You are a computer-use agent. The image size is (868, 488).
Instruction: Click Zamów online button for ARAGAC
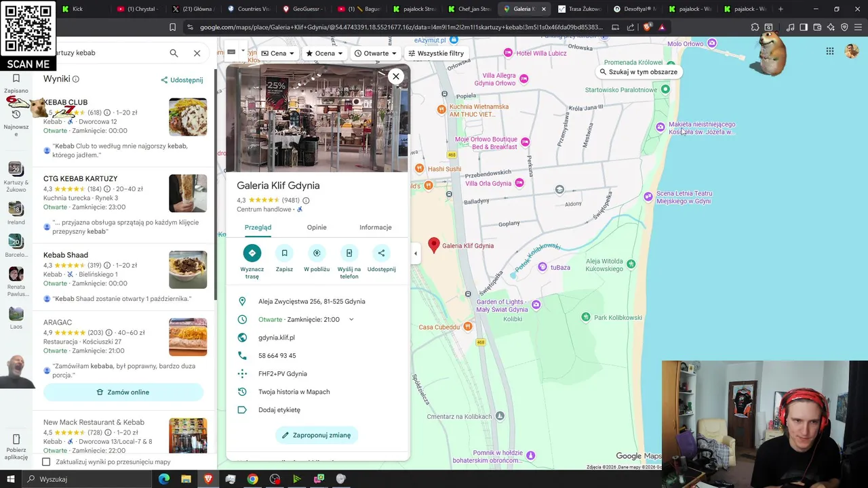pos(123,392)
